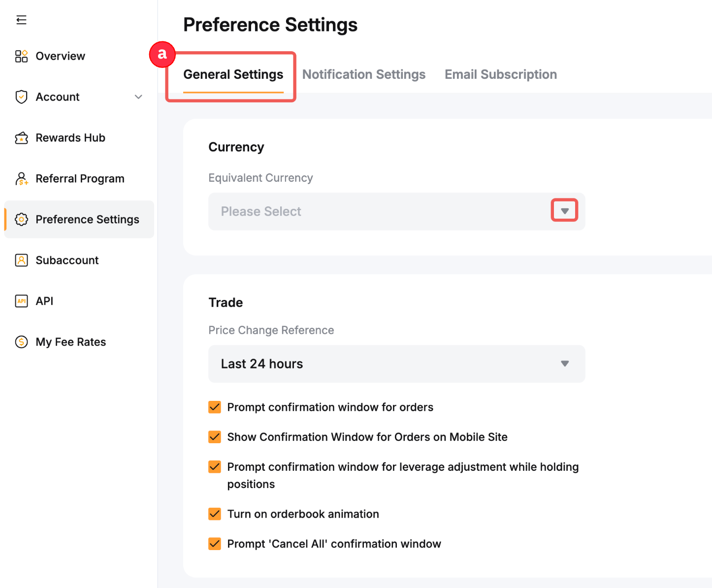712x588 pixels.
Task: Go to Preference Settings in sidebar
Action: pyautogui.click(x=87, y=220)
